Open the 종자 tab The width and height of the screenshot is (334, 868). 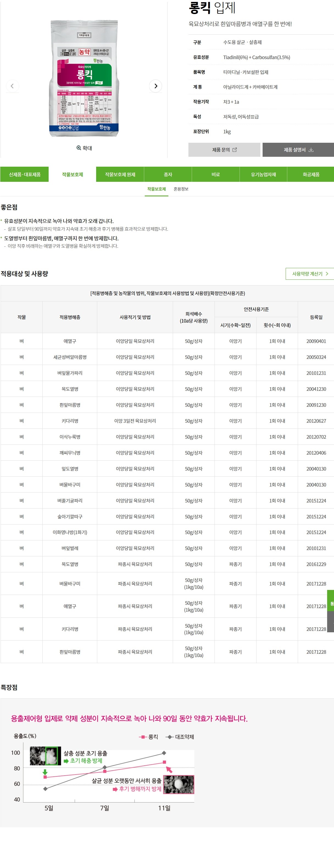tap(168, 174)
